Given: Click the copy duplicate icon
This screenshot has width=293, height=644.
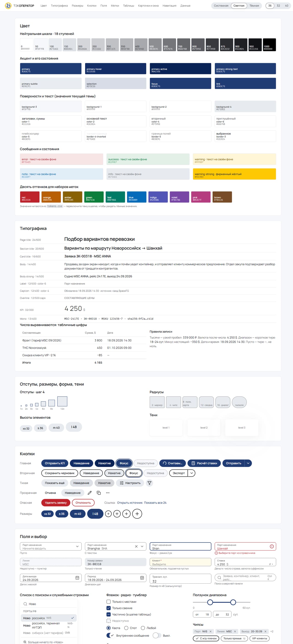Looking at the screenshot, I should [x=99, y=493].
